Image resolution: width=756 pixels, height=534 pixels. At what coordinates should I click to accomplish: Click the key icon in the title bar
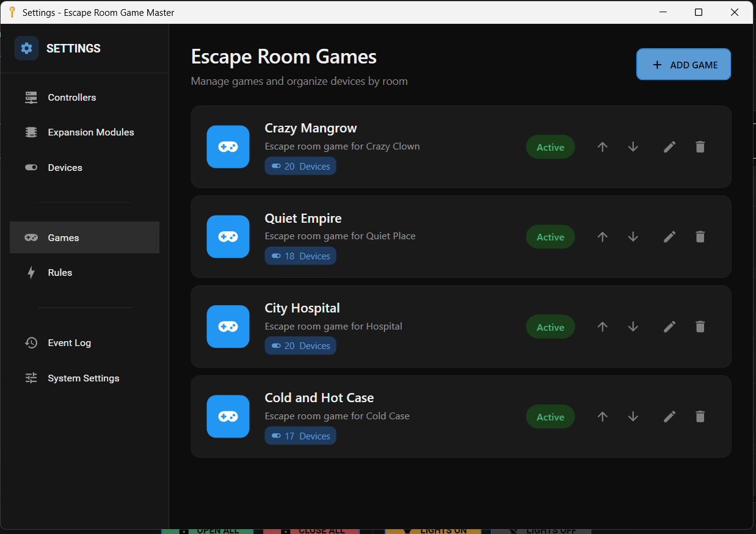(x=12, y=12)
